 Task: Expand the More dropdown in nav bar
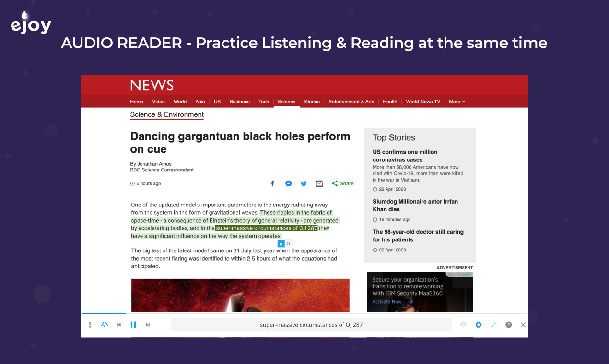457,102
